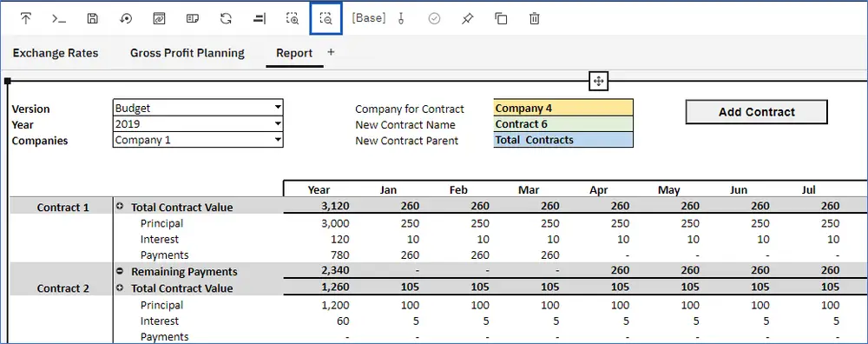
Task: Click the trash delete icon
Action: coord(534,18)
